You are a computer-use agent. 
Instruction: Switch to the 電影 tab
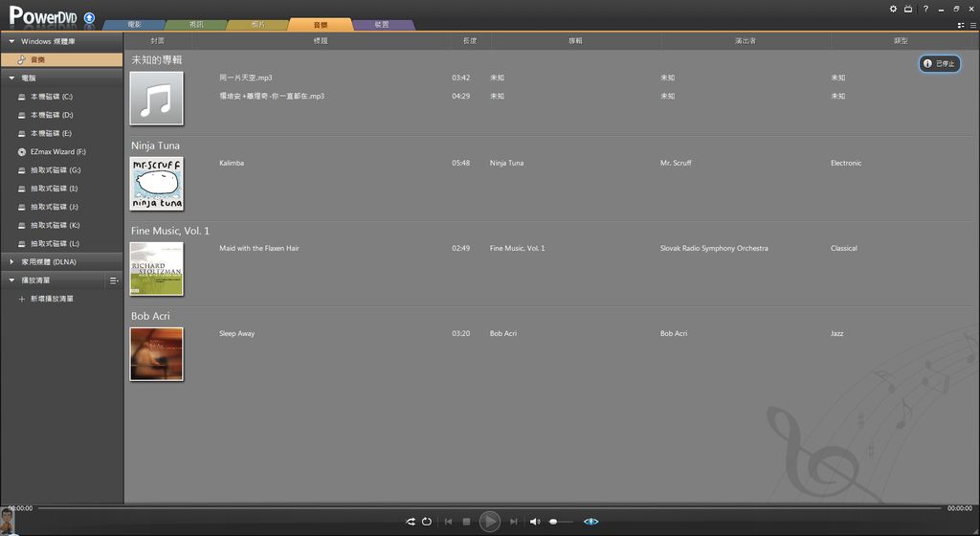point(134,24)
